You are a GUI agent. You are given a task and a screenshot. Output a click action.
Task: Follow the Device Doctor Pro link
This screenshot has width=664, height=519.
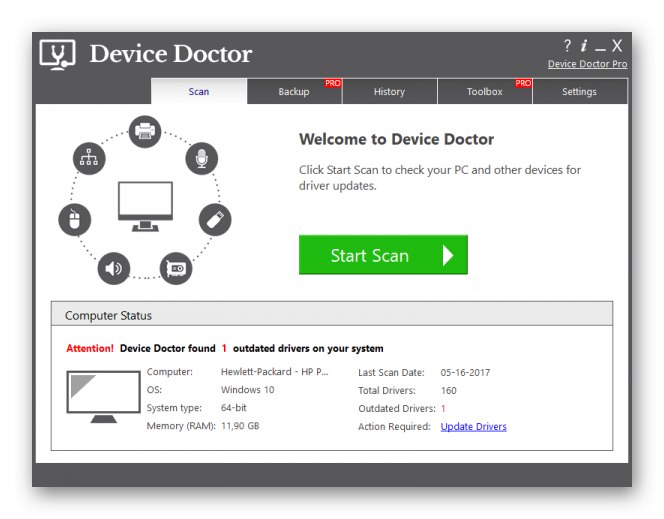tap(587, 64)
